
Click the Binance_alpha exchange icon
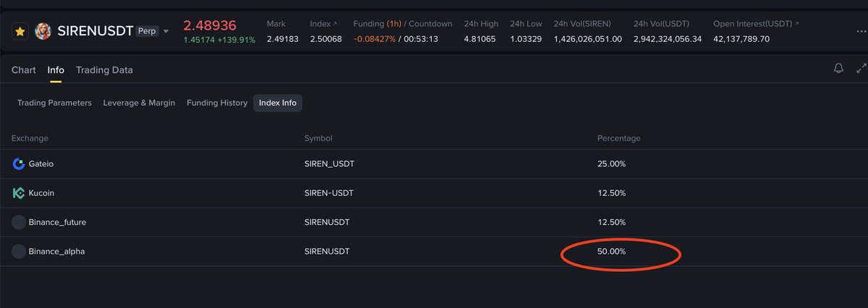click(19, 252)
